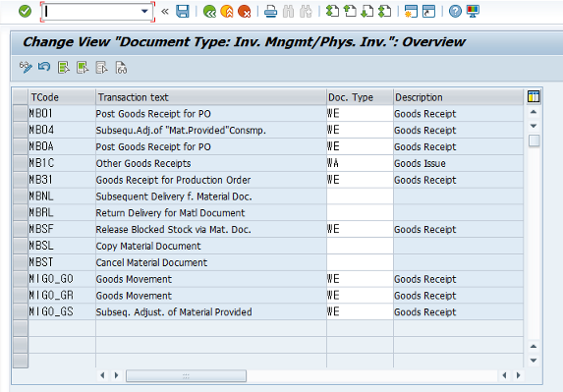
Task: Click the Save floppy disk icon
Action: coord(183,12)
